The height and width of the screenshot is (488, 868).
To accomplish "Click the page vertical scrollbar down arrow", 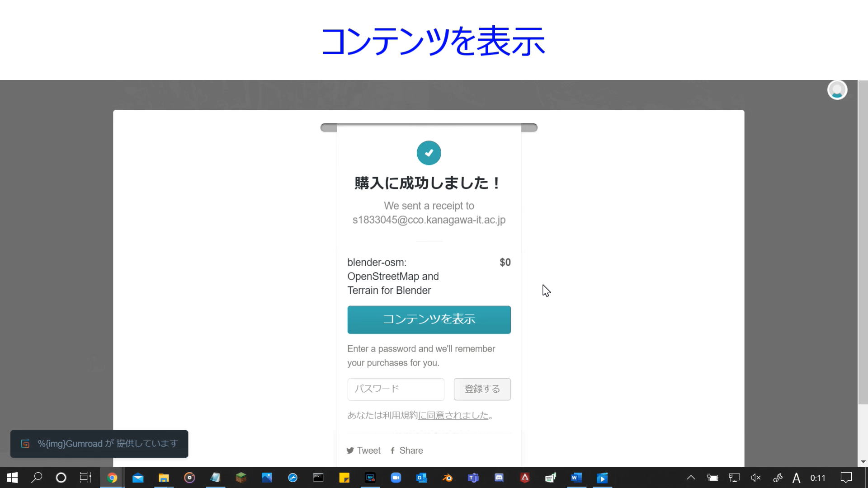I will [863, 462].
